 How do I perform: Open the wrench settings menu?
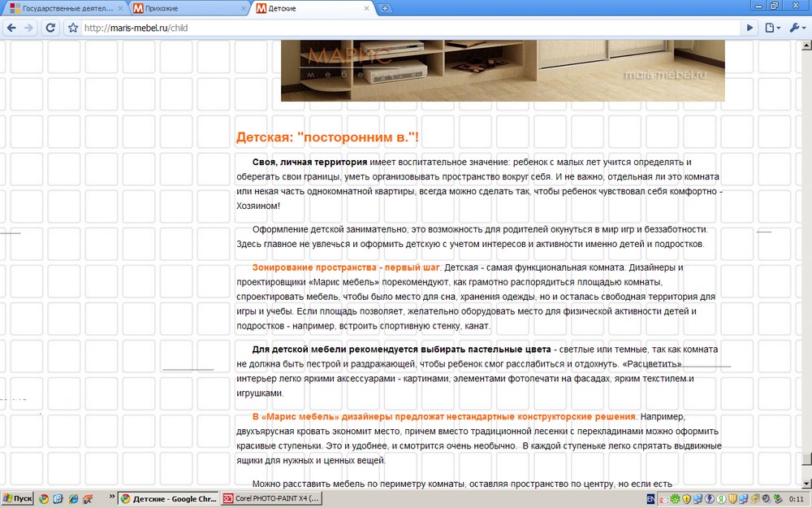797,28
